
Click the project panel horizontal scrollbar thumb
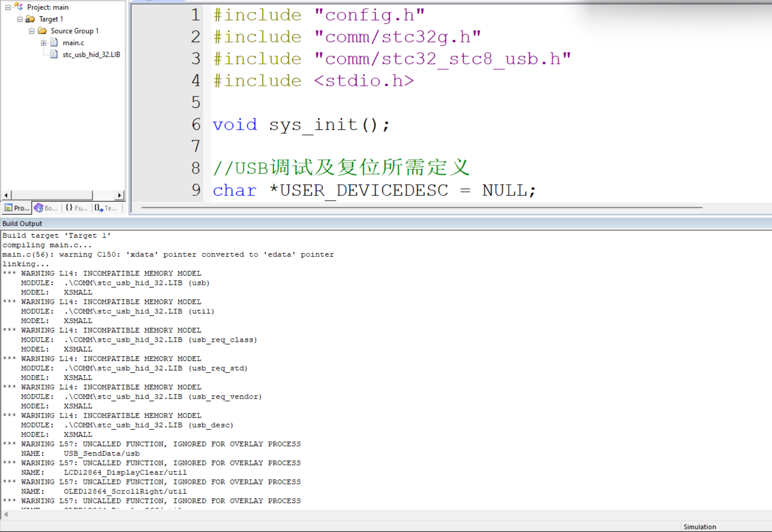52,195
